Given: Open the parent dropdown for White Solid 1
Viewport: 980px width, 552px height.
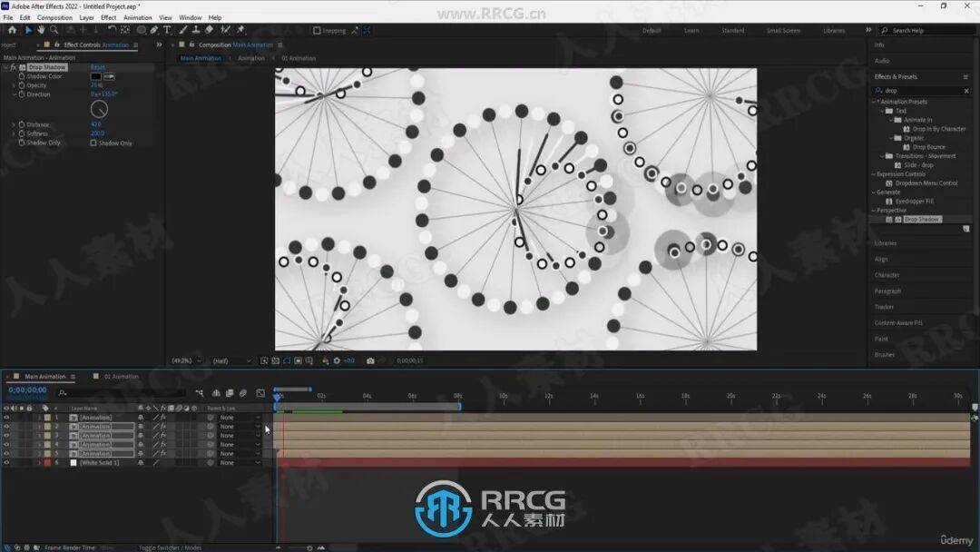Looking at the screenshot, I should pyautogui.click(x=239, y=463).
